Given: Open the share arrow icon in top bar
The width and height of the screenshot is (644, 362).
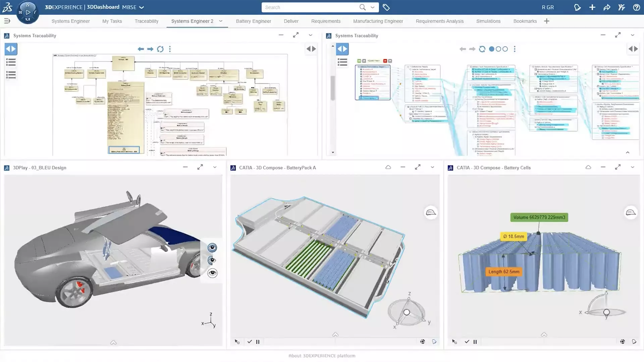Looking at the screenshot, I should pos(607,7).
